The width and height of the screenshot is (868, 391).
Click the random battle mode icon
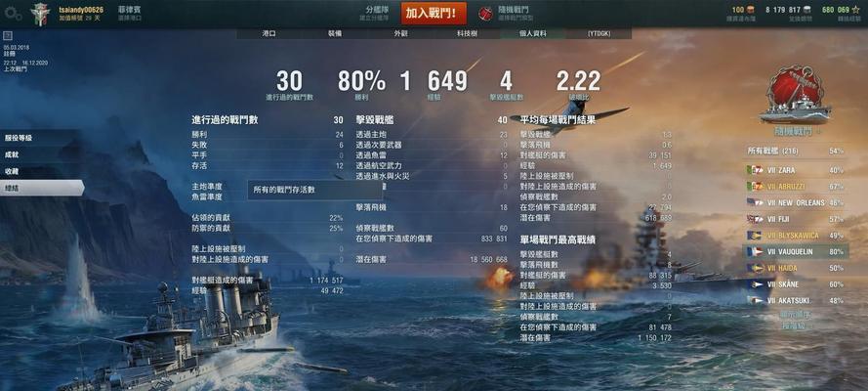[485, 14]
